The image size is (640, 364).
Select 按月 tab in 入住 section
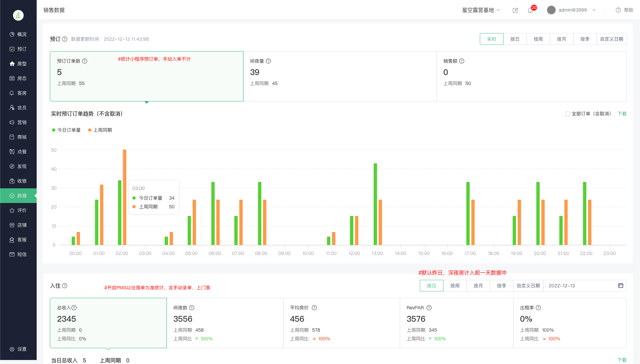coord(478,286)
